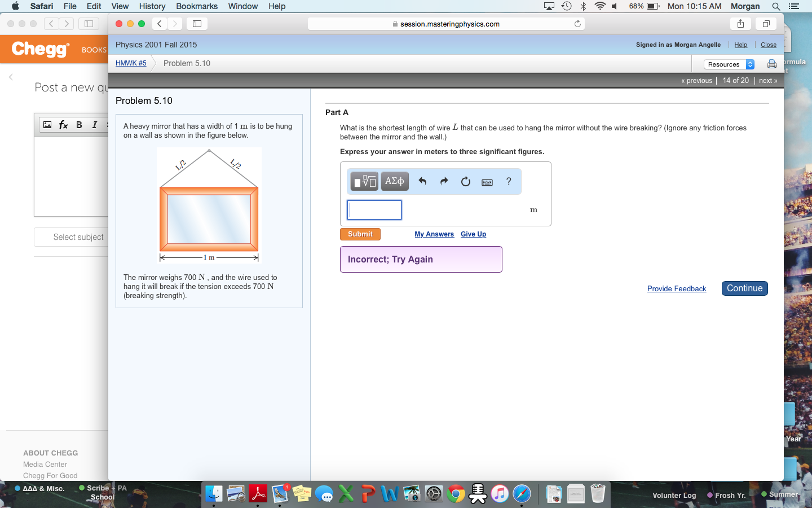Open Mail from the Dock
Viewport: 812px width, 508px height.
click(280, 494)
